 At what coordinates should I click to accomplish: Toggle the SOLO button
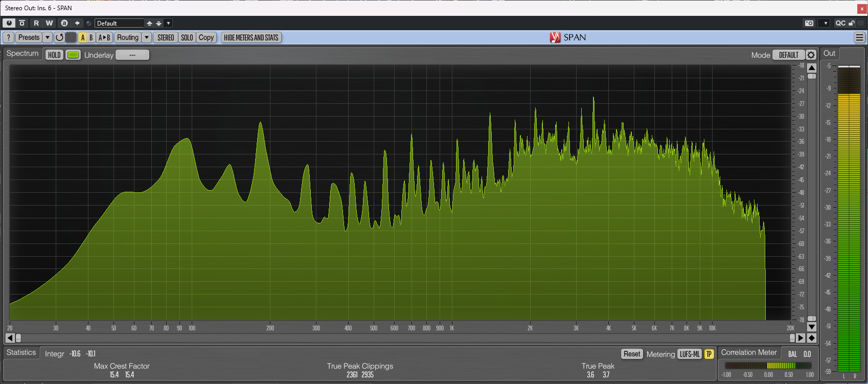pyautogui.click(x=187, y=37)
